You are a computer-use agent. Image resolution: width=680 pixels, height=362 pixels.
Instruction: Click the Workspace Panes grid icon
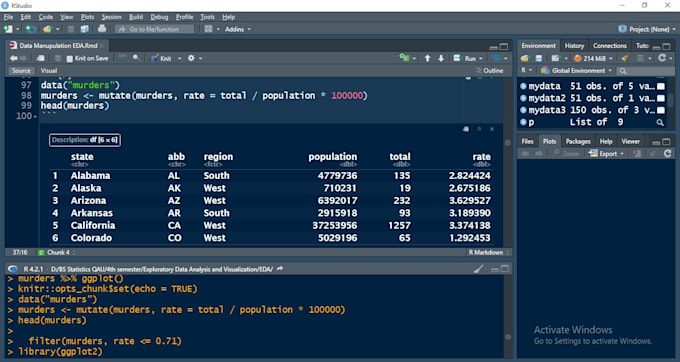click(x=209, y=29)
